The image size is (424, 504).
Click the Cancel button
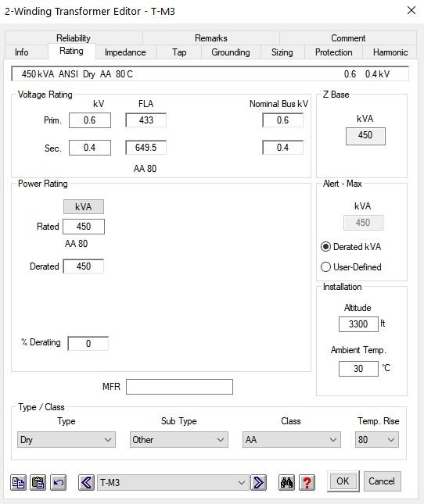pyautogui.click(x=382, y=481)
